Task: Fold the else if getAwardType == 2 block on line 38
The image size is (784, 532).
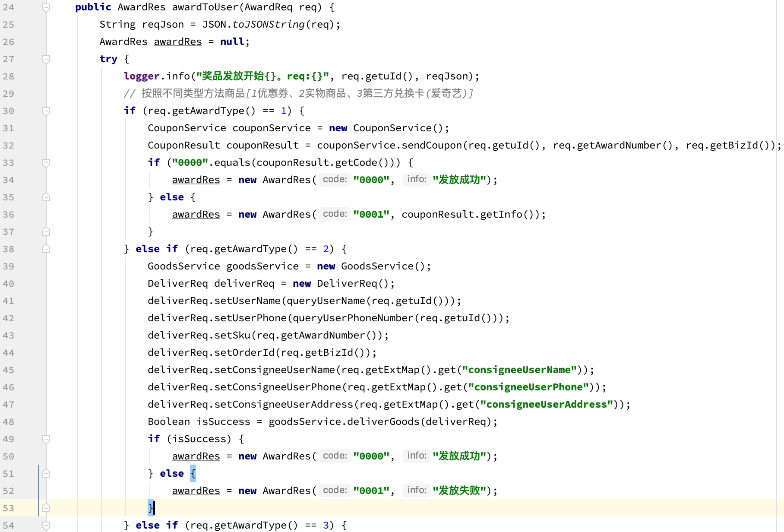Action: (x=46, y=249)
